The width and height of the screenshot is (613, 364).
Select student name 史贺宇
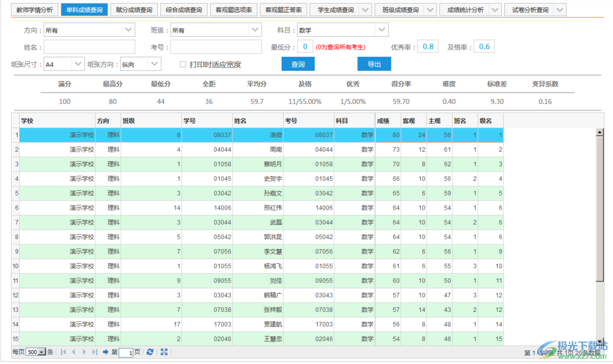(273, 179)
